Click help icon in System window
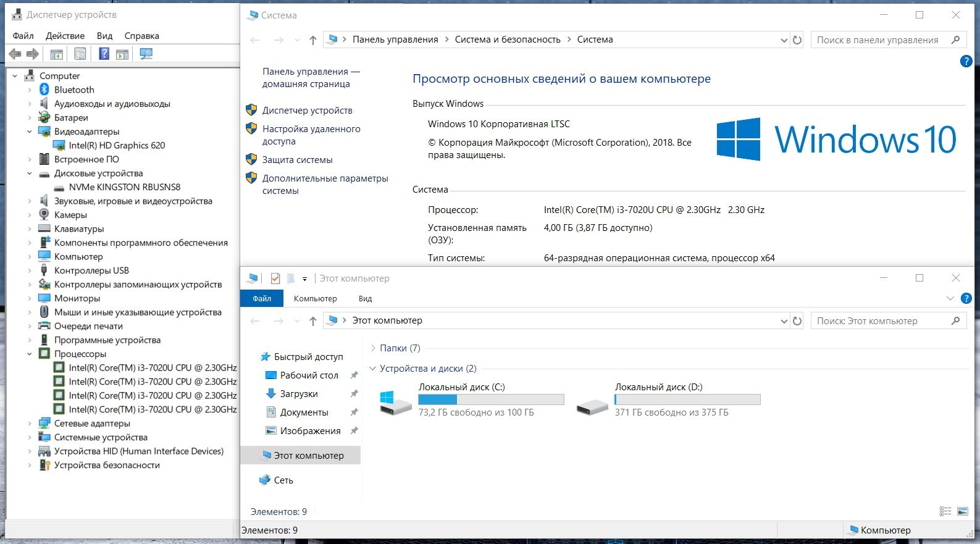Viewport: 980px width, 544px height. point(966,61)
